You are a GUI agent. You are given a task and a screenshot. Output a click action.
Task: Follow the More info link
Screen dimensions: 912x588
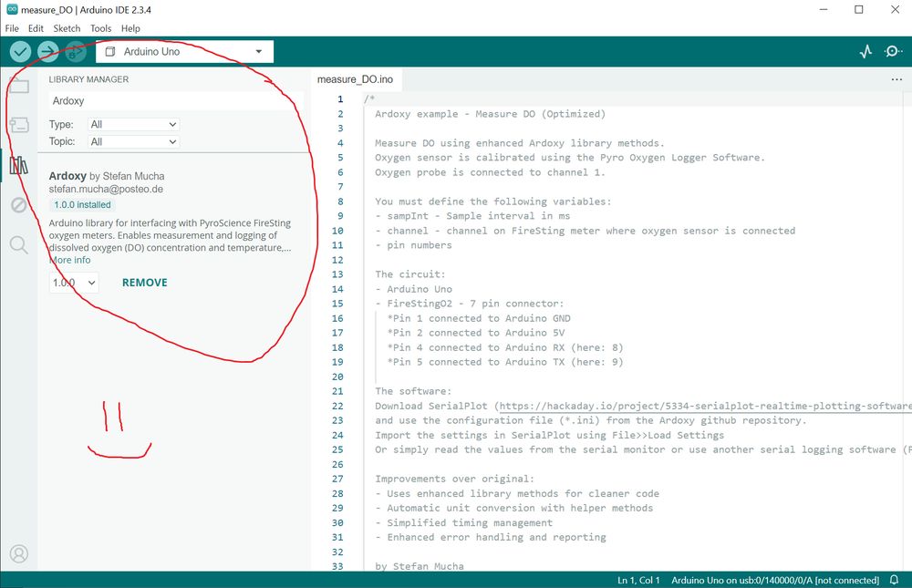pyautogui.click(x=70, y=260)
